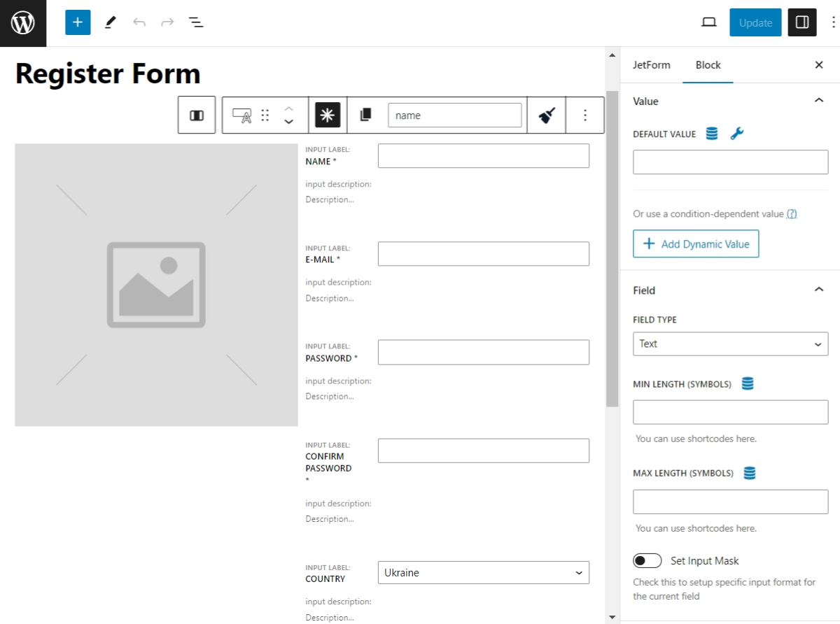This screenshot has height=624, width=840.
Task: Click the database icon beside Default Value
Action: (711, 134)
